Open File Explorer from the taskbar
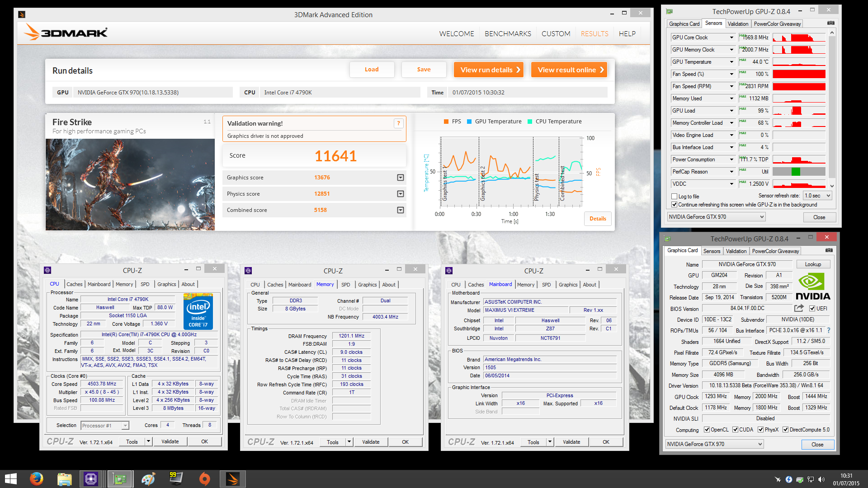This screenshot has width=868, height=488. tap(64, 479)
